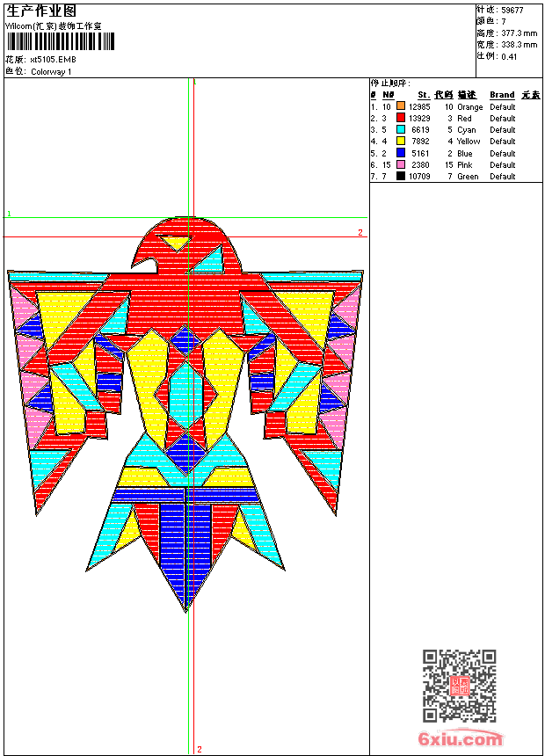
Task: Click the 'Cyan' color description
Action: click(x=467, y=130)
